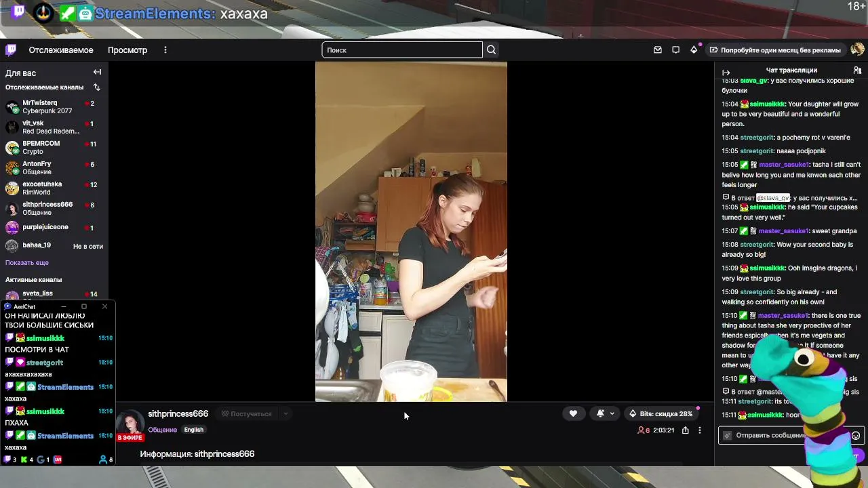Click the share stream icon
The height and width of the screenshot is (488, 868).
685,430
